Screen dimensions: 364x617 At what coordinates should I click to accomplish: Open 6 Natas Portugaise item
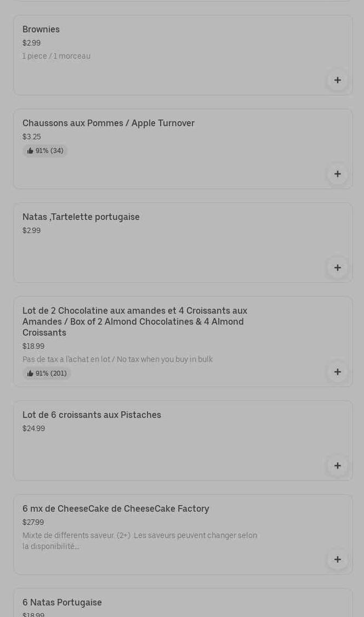[62, 603]
